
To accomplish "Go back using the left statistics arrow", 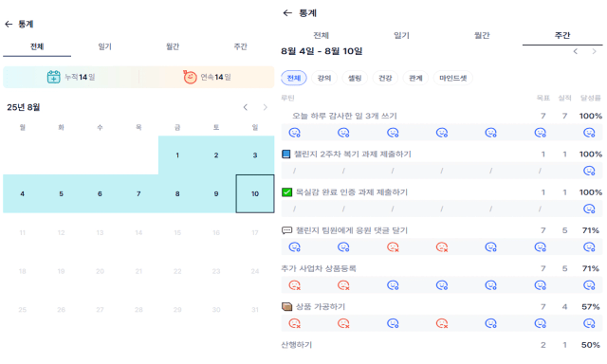I will click(x=9, y=25).
